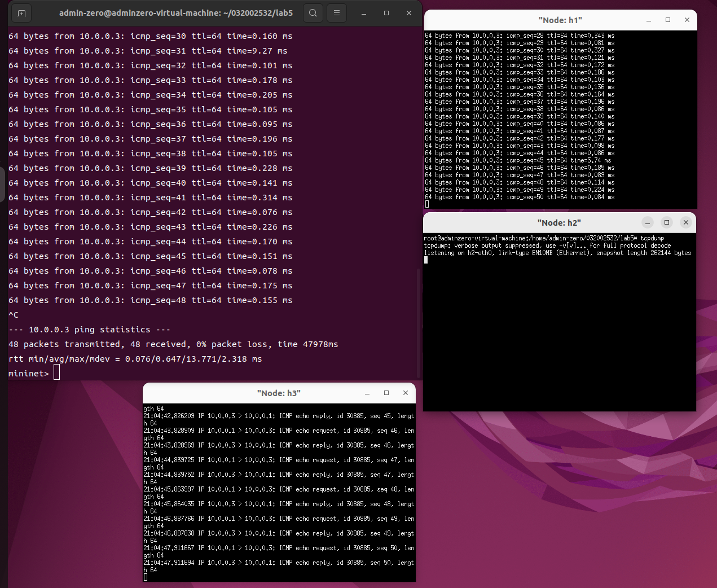Click the mininet> prompt line
This screenshot has height=588, width=717.
[x=34, y=373]
